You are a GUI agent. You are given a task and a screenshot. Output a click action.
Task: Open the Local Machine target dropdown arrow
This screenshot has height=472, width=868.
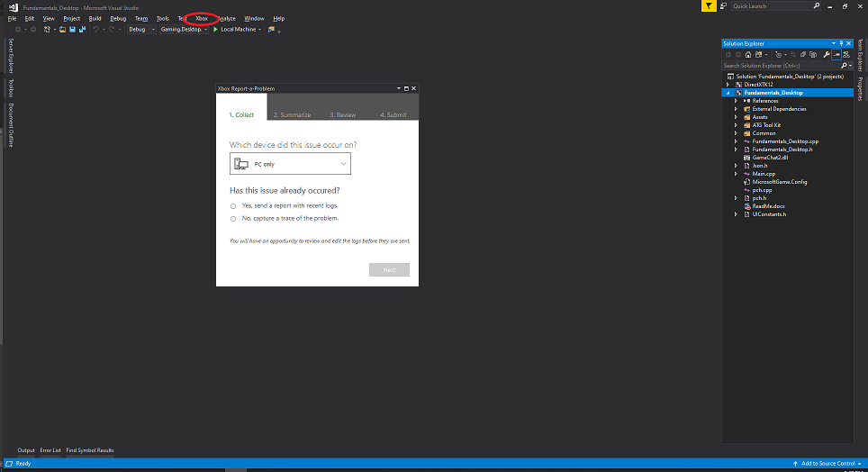pyautogui.click(x=259, y=30)
